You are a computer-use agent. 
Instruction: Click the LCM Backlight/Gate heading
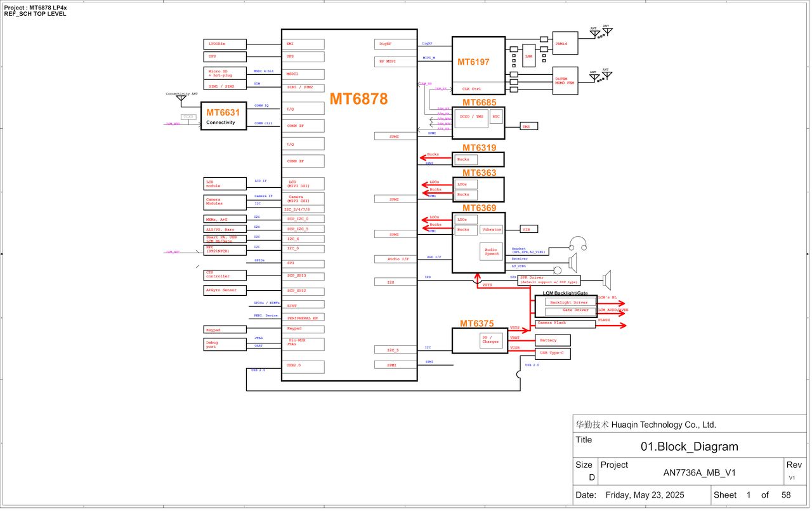point(565,293)
